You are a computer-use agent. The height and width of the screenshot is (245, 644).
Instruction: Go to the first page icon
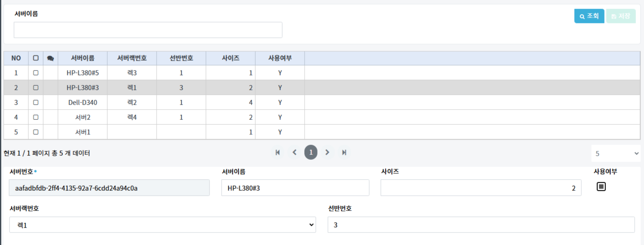pos(278,153)
